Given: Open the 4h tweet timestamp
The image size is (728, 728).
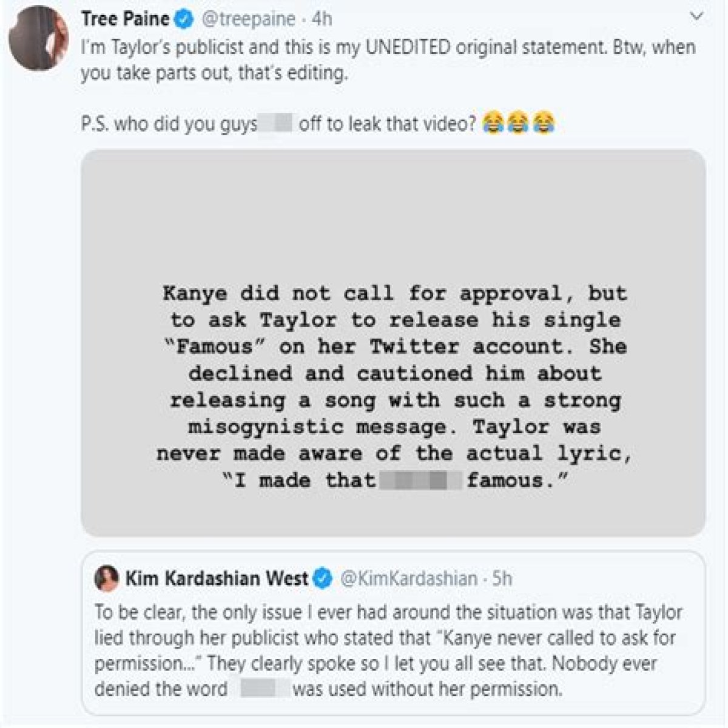Looking at the screenshot, I should pyautogui.click(x=322, y=19).
